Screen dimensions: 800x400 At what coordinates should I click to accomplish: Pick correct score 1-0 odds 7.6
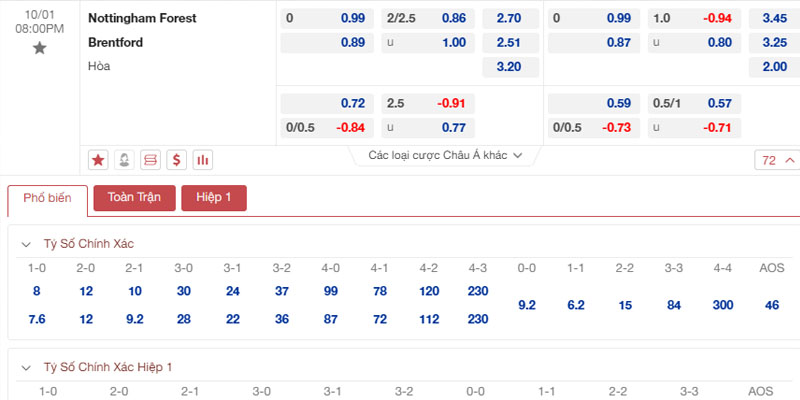point(37,319)
